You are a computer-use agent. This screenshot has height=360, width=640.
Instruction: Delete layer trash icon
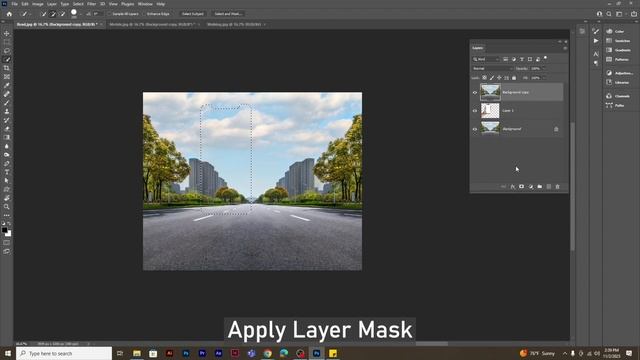pos(558,187)
